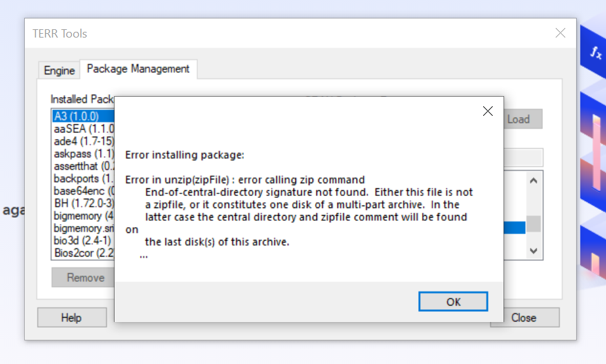Select the ade4 package entry
The height and width of the screenshot is (364, 606).
click(x=83, y=141)
